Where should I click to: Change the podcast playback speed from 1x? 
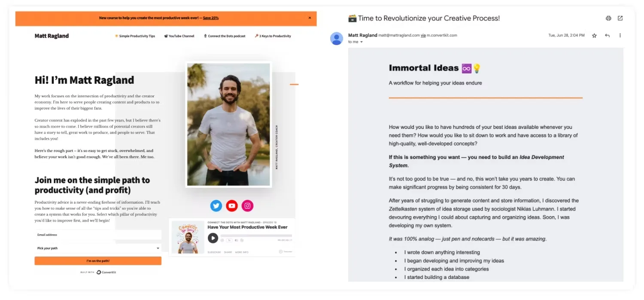230,240
